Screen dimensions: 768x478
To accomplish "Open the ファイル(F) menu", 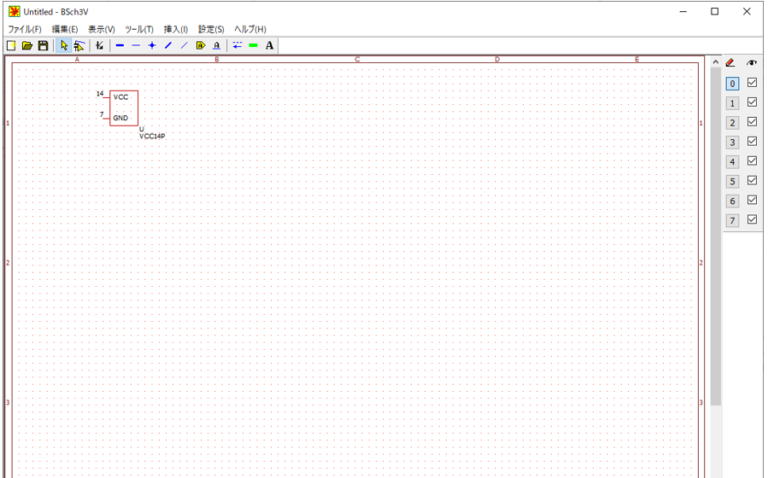I will (x=25, y=29).
